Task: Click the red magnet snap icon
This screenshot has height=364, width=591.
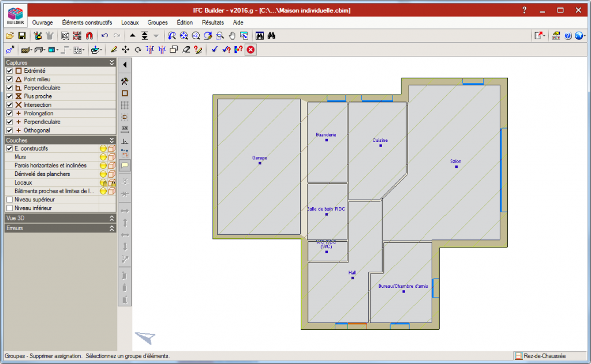Action: pyautogui.click(x=89, y=36)
